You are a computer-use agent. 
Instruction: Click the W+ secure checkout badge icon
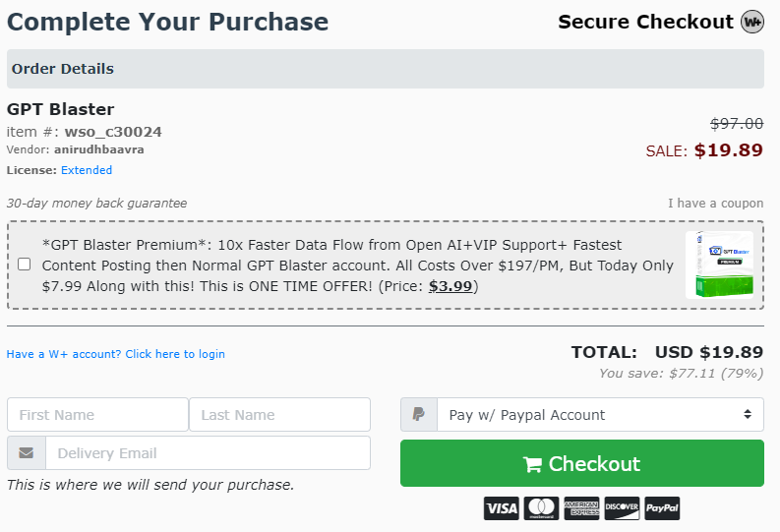752,22
